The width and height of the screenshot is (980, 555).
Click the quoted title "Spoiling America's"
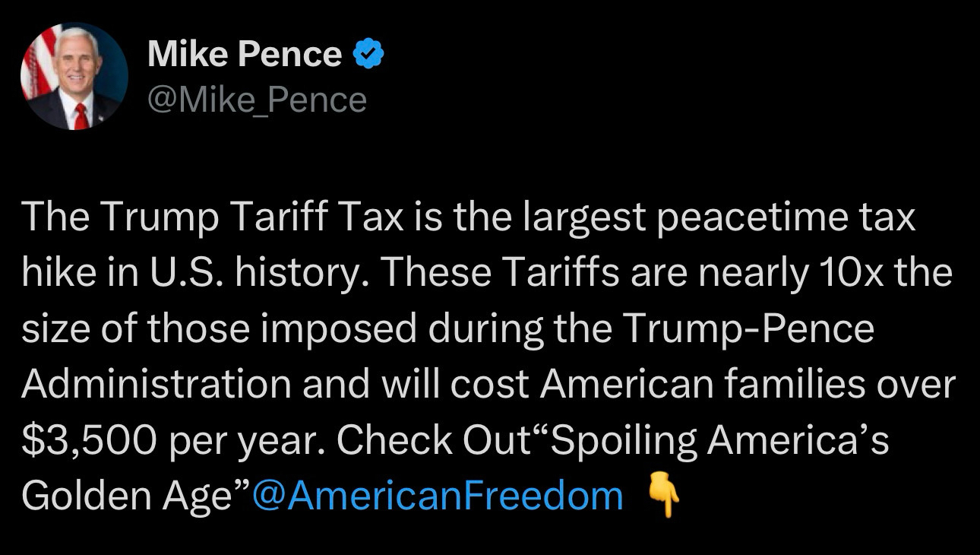pyautogui.click(x=719, y=440)
